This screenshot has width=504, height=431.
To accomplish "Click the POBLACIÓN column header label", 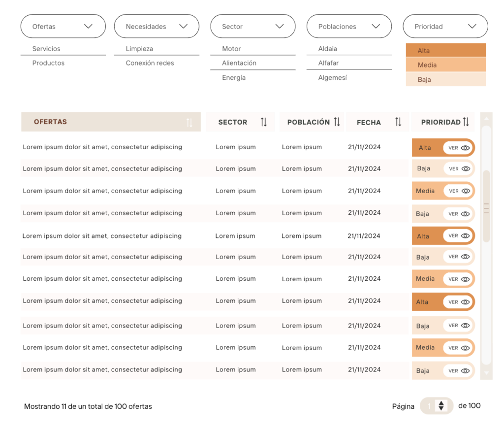I will [x=308, y=122].
